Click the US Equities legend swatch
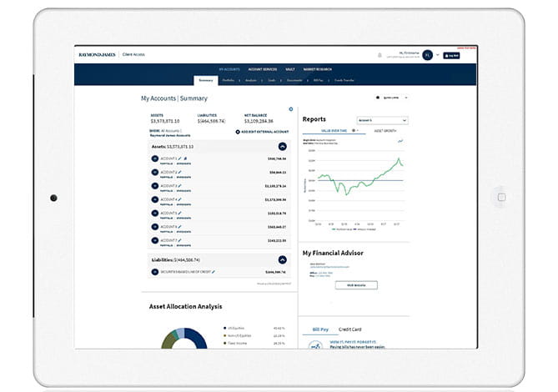 tap(225, 329)
